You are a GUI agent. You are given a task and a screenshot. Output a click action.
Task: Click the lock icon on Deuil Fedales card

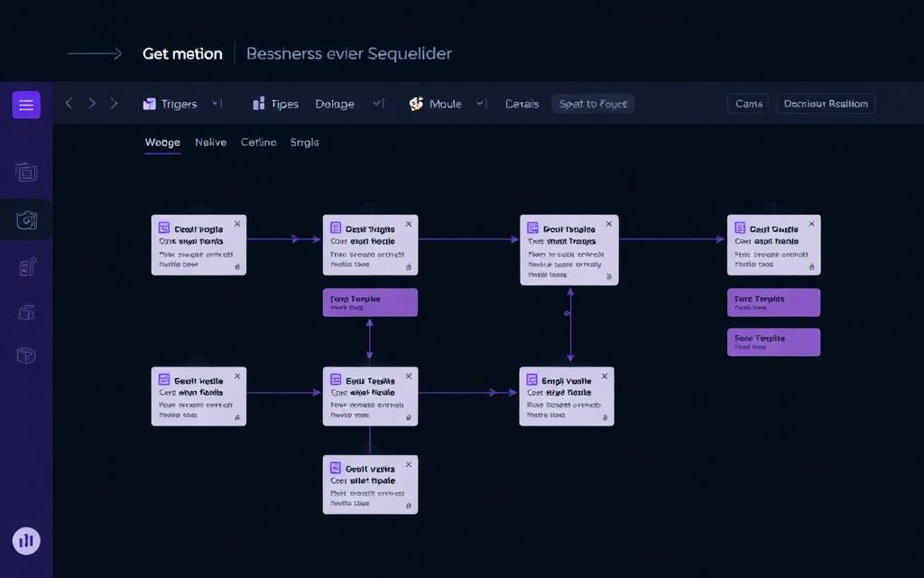(x=609, y=276)
